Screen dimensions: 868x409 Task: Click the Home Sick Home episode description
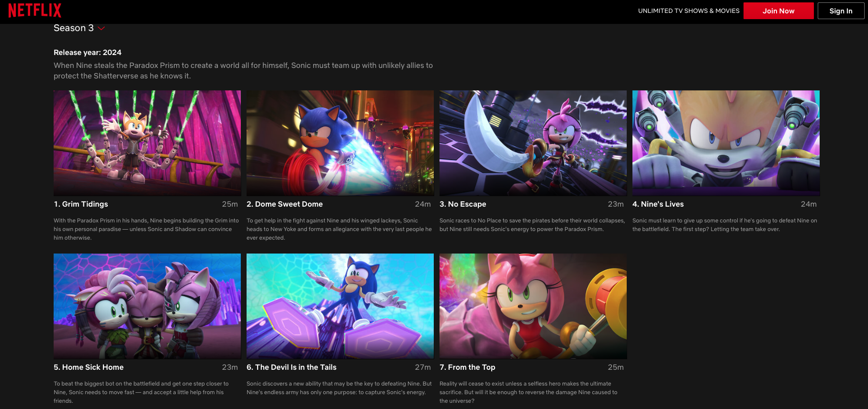(x=141, y=392)
